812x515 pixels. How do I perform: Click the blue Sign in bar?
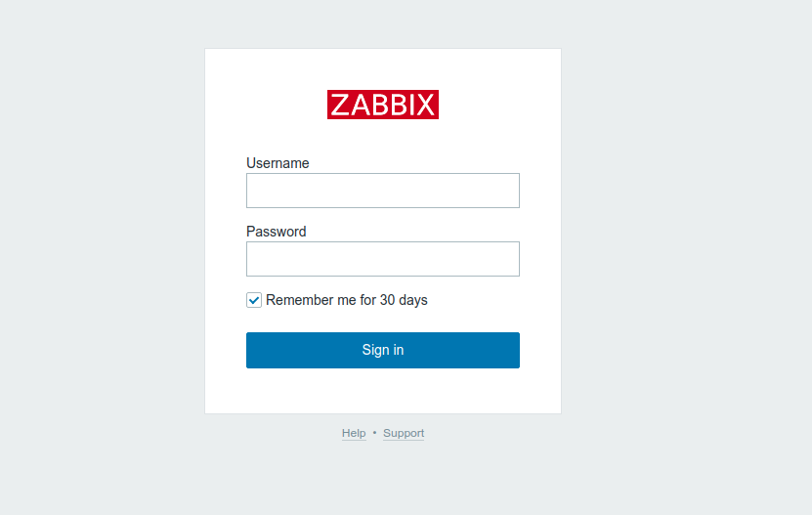click(383, 350)
